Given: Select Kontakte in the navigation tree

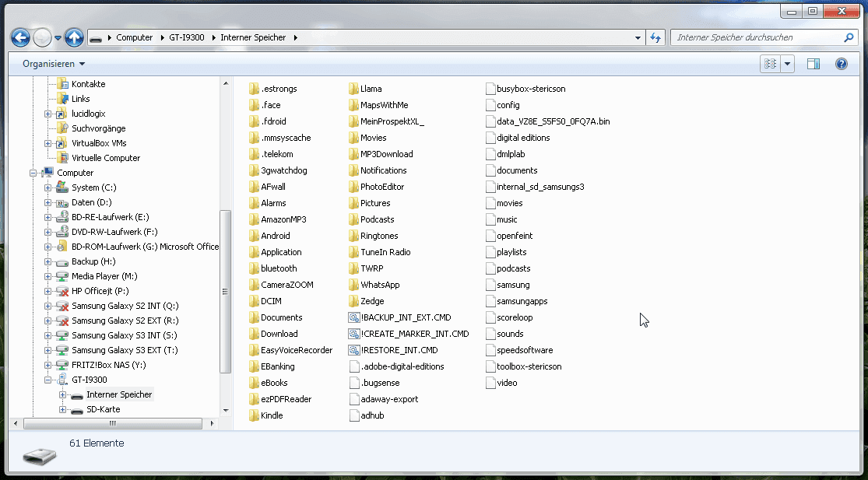Looking at the screenshot, I should coord(88,84).
